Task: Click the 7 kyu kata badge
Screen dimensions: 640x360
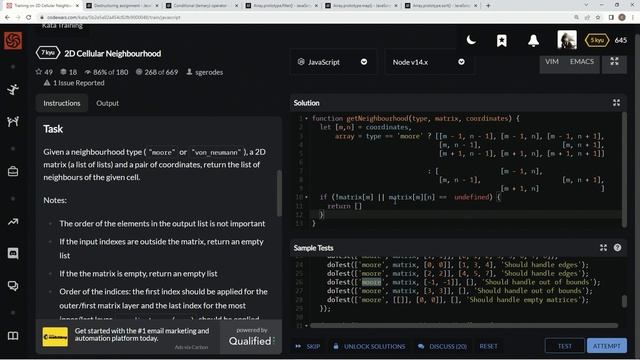Action: coord(48,53)
